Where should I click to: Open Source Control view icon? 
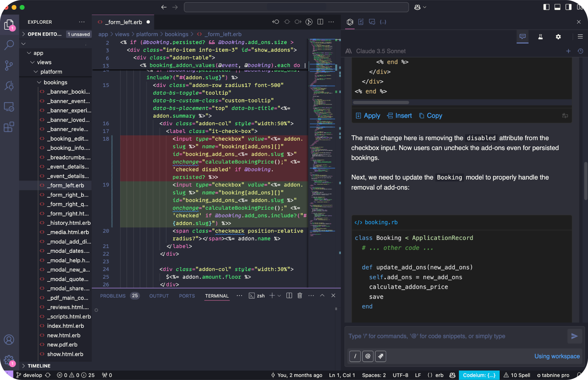point(9,65)
